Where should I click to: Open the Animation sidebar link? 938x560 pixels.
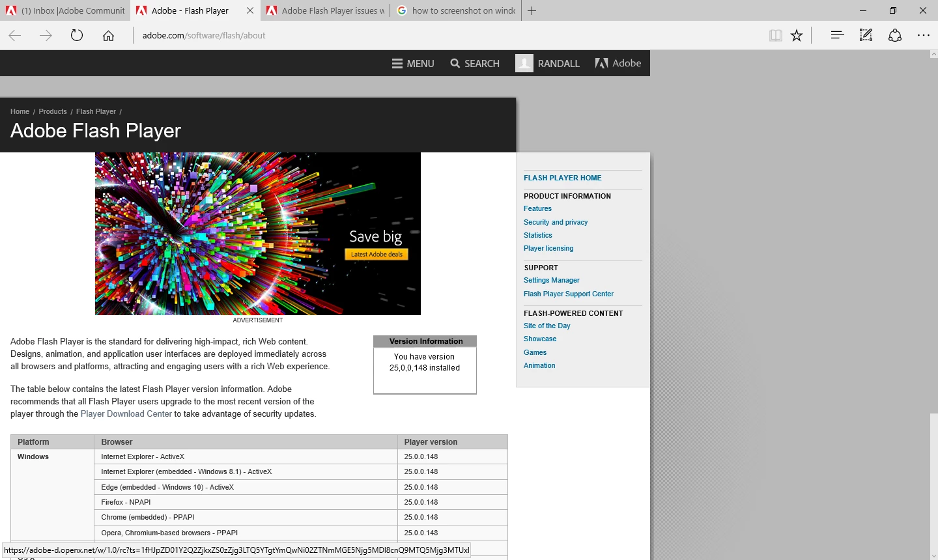[x=539, y=365]
